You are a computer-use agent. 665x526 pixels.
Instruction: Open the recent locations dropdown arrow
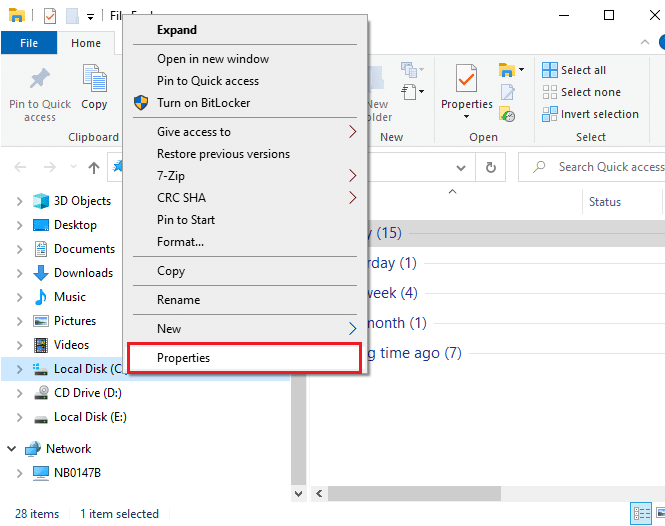(73, 167)
